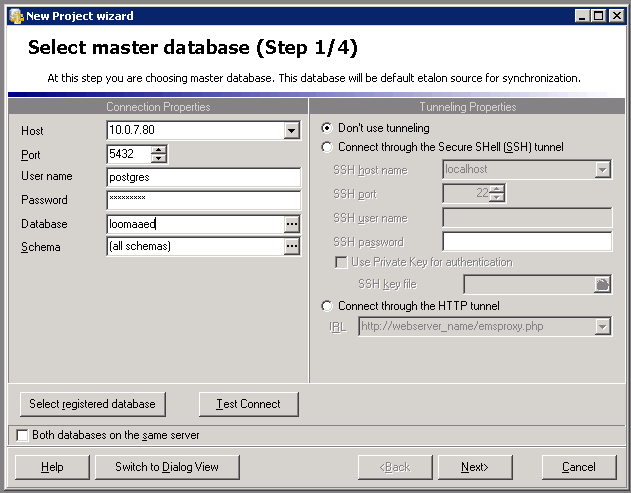
Task: Close the New Project wizard window
Action: tap(617, 16)
